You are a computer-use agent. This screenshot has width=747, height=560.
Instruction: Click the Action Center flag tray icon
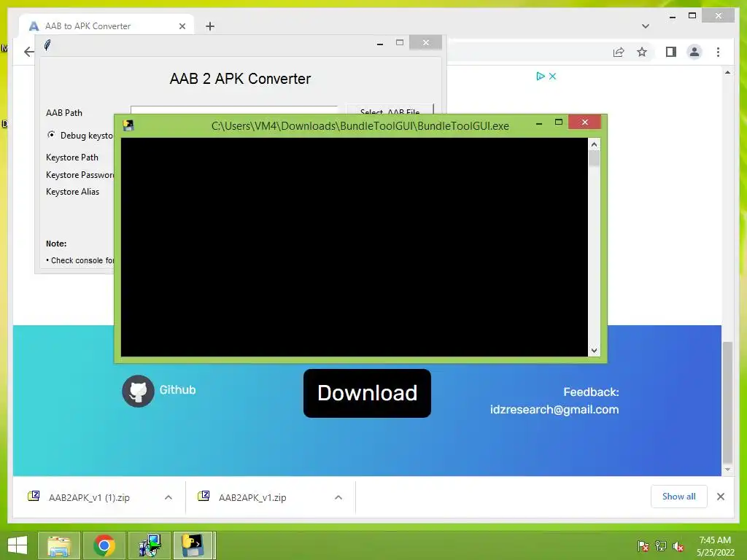pos(643,546)
